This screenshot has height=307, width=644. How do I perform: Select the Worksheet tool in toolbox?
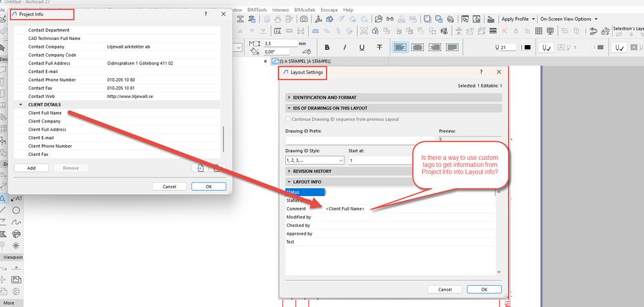[x=16, y=281]
